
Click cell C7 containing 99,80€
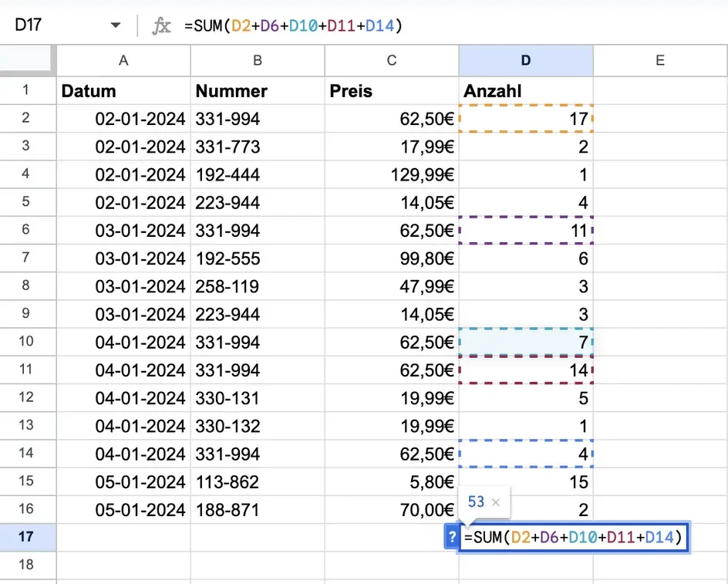click(392, 258)
